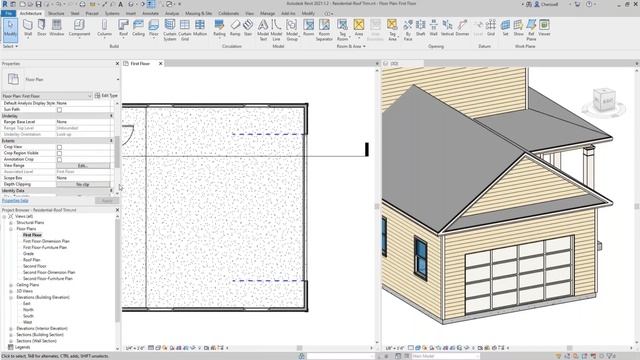Enable the Annotation Crop checkbox

click(59, 160)
